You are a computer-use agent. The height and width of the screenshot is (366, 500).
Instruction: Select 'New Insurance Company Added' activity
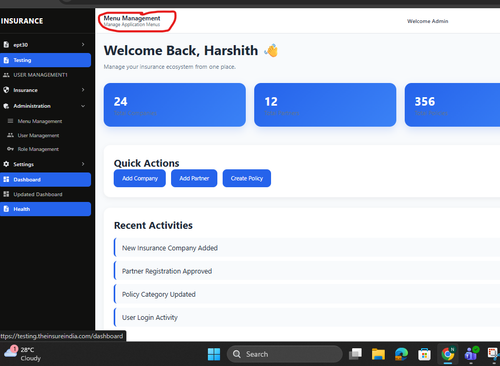(x=307, y=248)
